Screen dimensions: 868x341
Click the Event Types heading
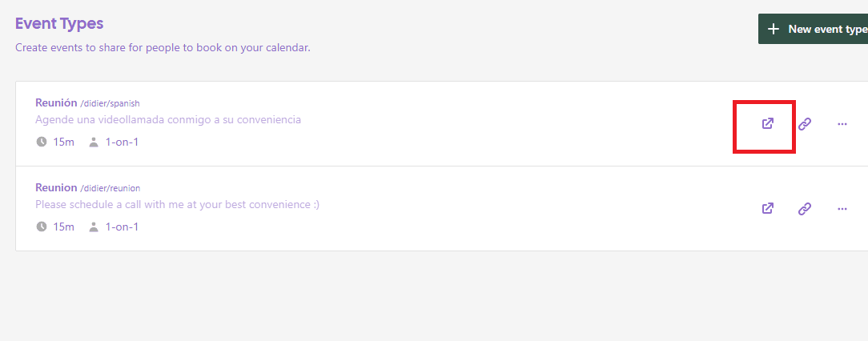click(59, 24)
